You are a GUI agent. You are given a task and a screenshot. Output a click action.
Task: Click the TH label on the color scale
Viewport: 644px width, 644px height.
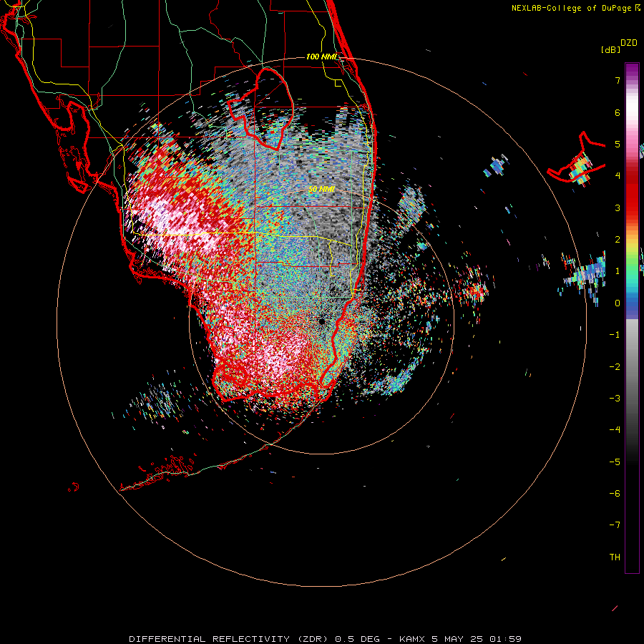pyautogui.click(x=615, y=557)
